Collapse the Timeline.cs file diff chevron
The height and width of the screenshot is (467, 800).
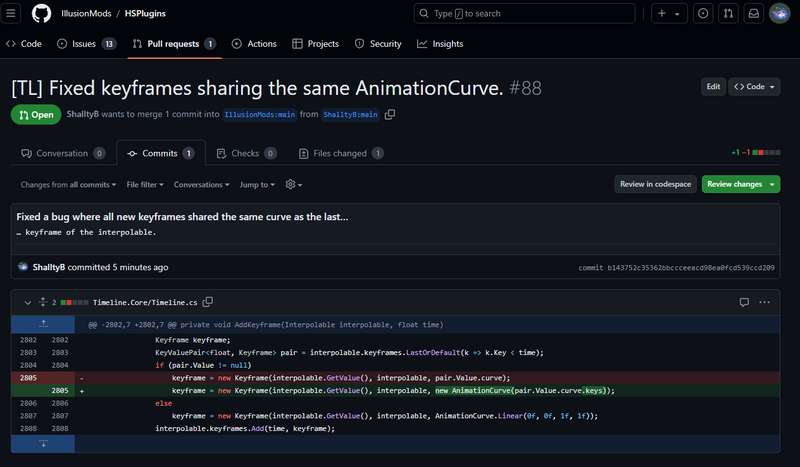(28, 303)
